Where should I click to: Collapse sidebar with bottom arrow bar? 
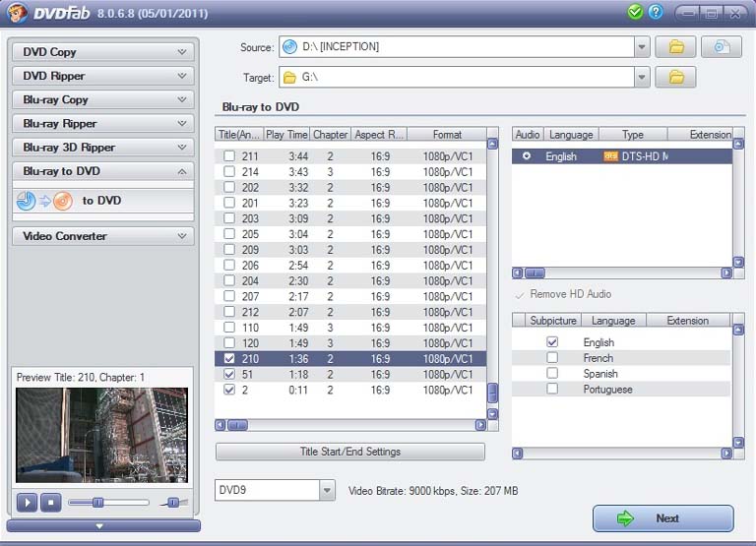click(103, 525)
